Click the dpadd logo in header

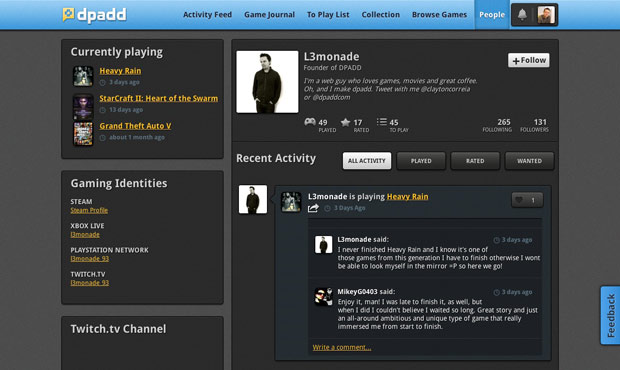click(95, 15)
